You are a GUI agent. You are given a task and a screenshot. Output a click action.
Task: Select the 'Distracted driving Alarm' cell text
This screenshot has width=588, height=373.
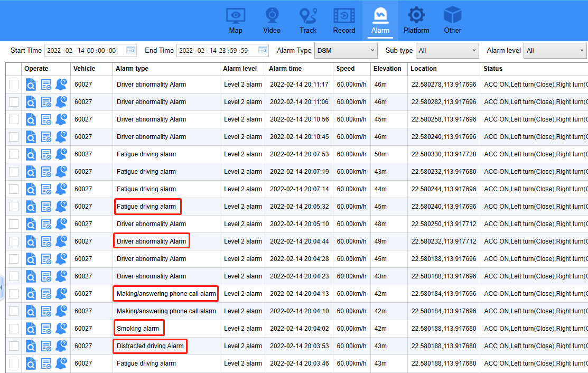click(150, 346)
